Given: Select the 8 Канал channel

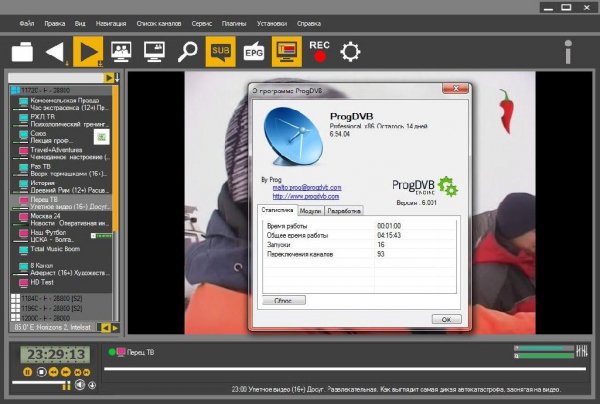Looking at the screenshot, I should click(61, 269).
